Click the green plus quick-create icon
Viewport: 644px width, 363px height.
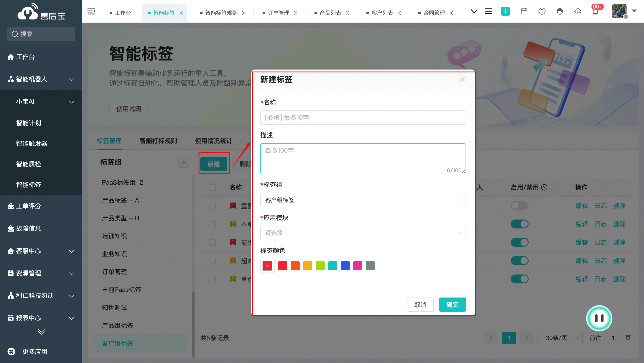click(x=505, y=11)
